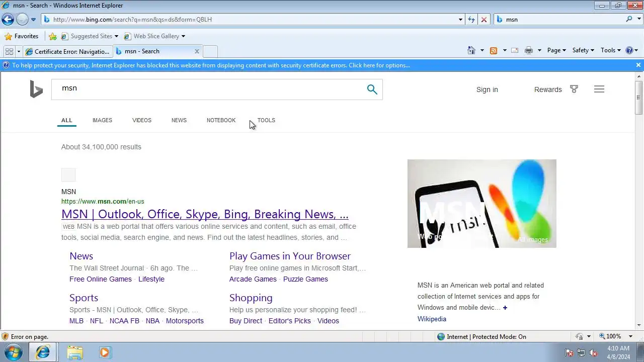This screenshot has height=362, width=644.
Task: Expand the address bar autocomplete dropdown arrow
Action: (x=460, y=20)
